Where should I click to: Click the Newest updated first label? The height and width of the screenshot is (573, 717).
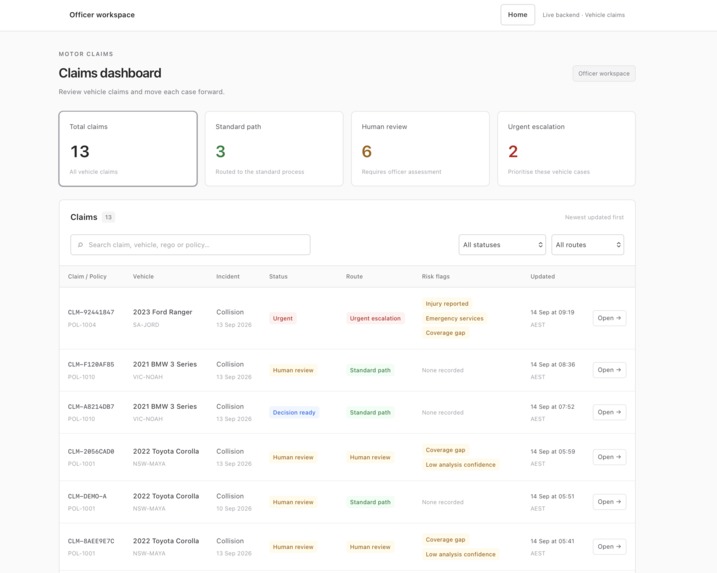click(594, 217)
